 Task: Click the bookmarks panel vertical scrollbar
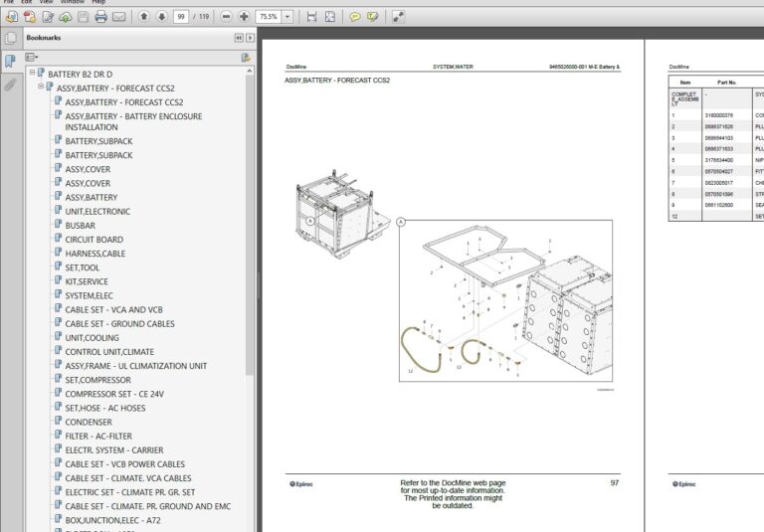[250, 224]
